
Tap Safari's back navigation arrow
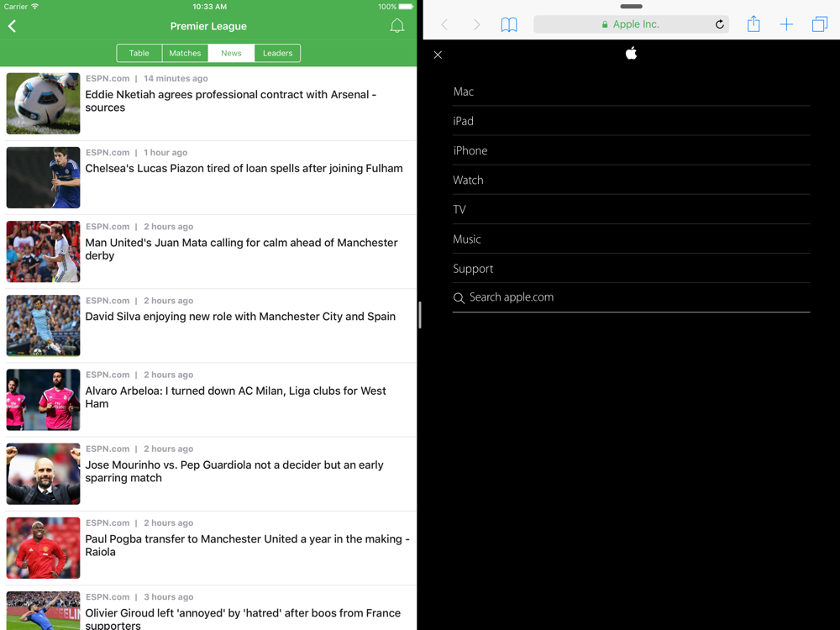[444, 24]
